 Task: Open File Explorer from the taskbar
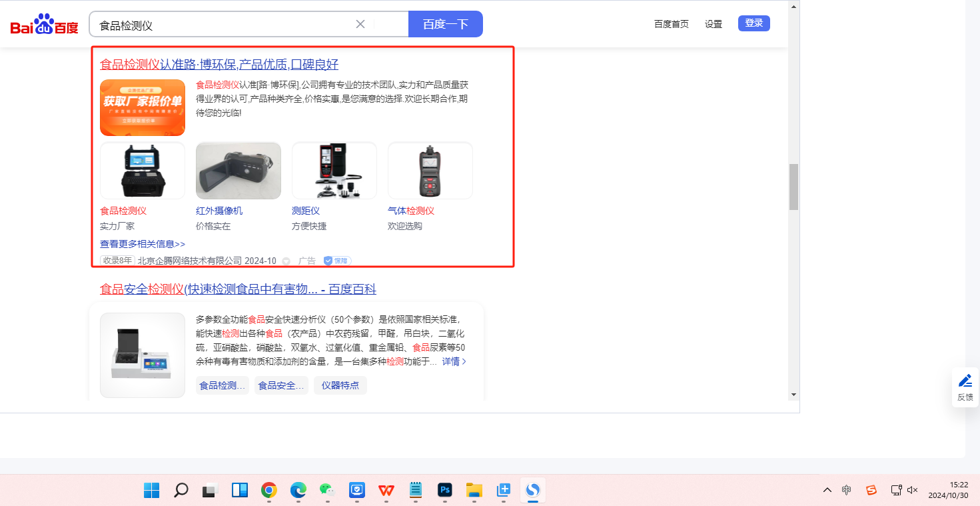tap(474, 491)
